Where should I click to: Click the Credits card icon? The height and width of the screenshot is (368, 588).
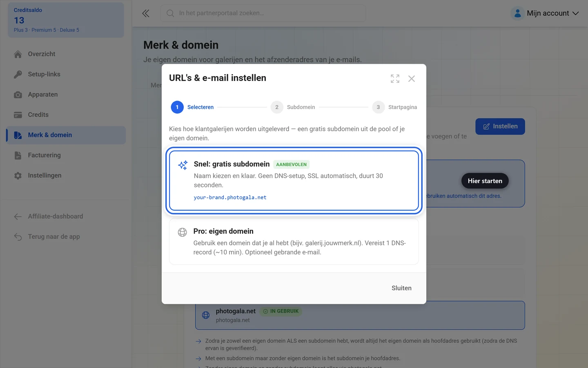tap(18, 115)
